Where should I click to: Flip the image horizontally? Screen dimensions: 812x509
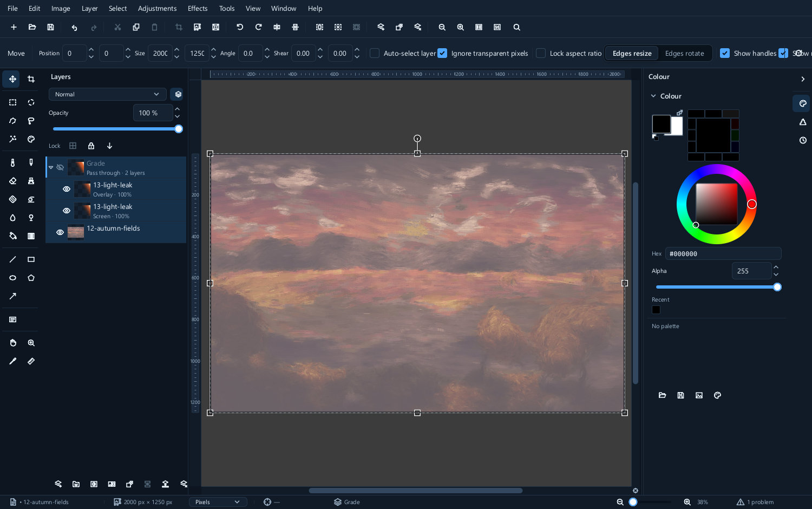pyautogui.click(x=277, y=27)
